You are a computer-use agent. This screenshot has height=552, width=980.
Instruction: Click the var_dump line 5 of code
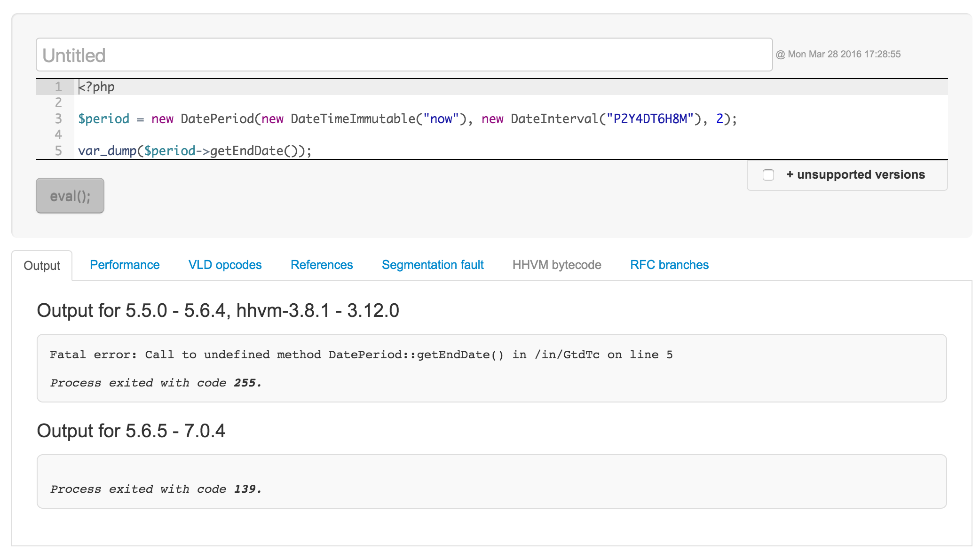tap(492, 151)
